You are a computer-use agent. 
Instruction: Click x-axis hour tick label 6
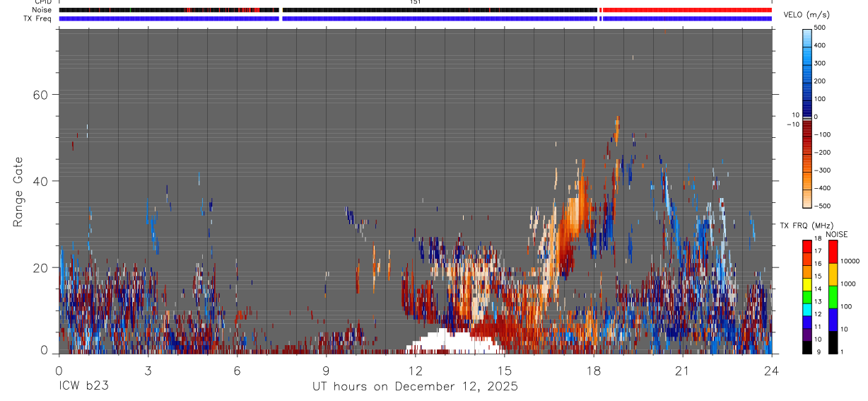click(x=237, y=370)
